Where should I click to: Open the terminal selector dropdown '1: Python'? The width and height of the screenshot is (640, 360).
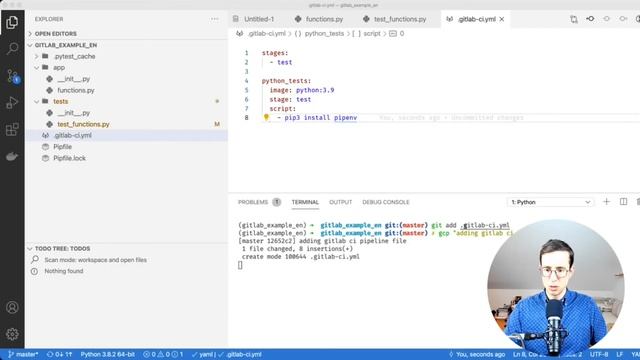coord(551,202)
